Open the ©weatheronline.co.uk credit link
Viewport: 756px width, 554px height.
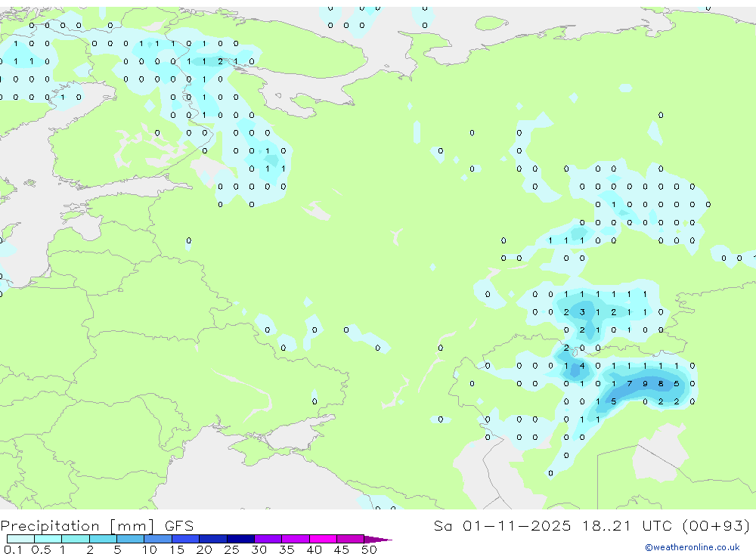[x=692, y=547]
